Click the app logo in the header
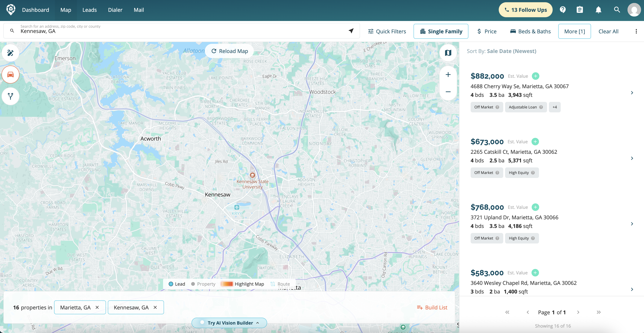644x333 pixels. (x=11, y=10)
